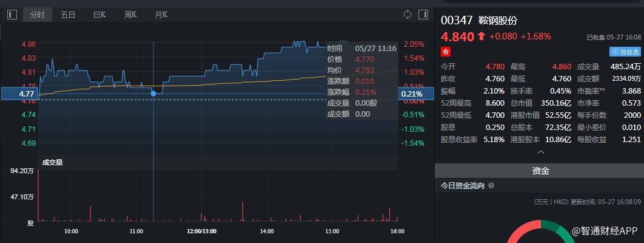Image resolution: width=644 pixels, height=243 pixels.
Task: Open the 日K daily candlestick tab
Action: [x=99, y=15]
